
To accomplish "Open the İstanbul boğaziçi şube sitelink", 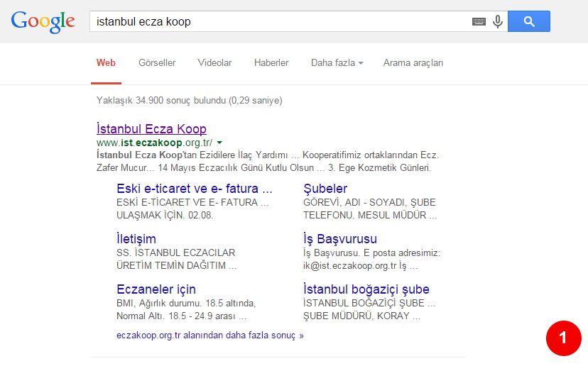I will coord(366,289).
